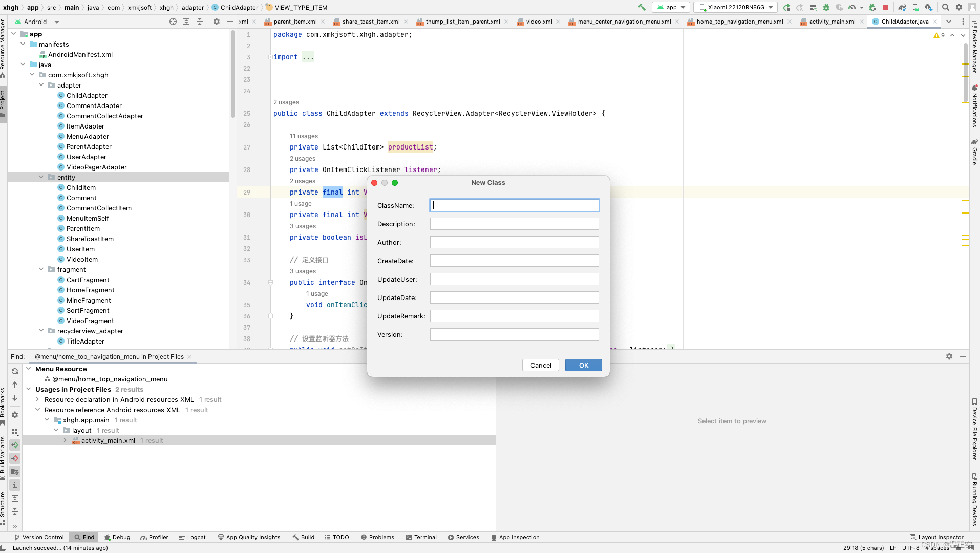Select VideoItem class in entity package
The height and width of the screenshot is (553, 980).
(x=82, y=259)
